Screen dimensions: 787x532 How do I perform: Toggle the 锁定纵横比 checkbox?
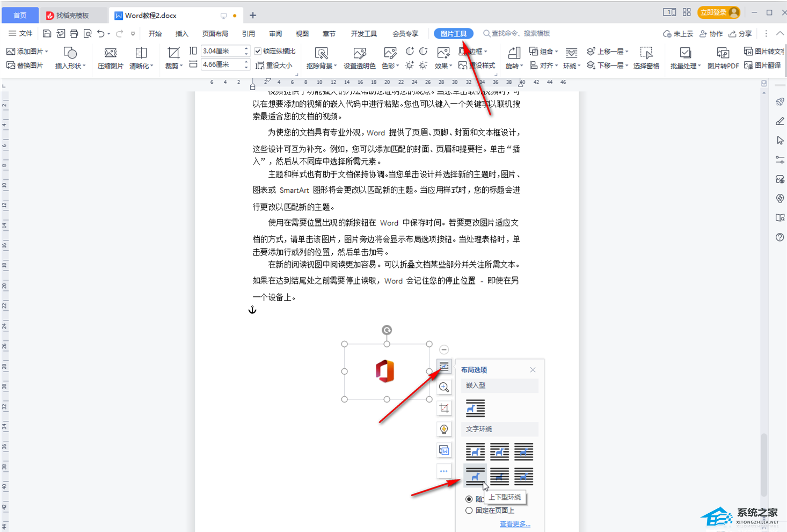(258, 51)
